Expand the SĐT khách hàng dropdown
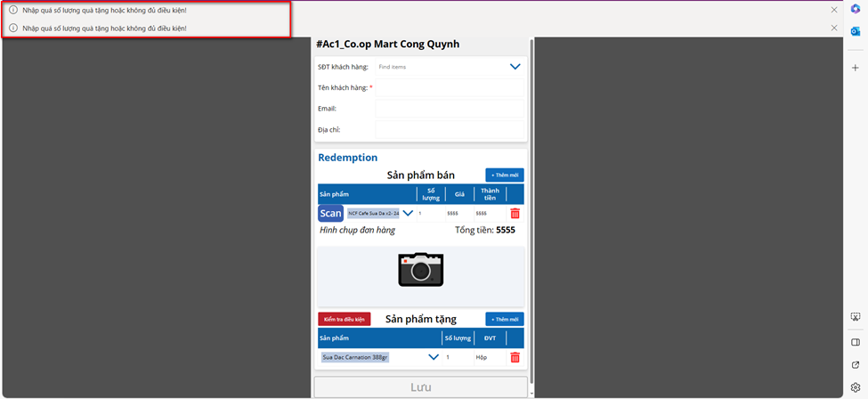Viewport: 868px width, 399px height. pos(515,67)
